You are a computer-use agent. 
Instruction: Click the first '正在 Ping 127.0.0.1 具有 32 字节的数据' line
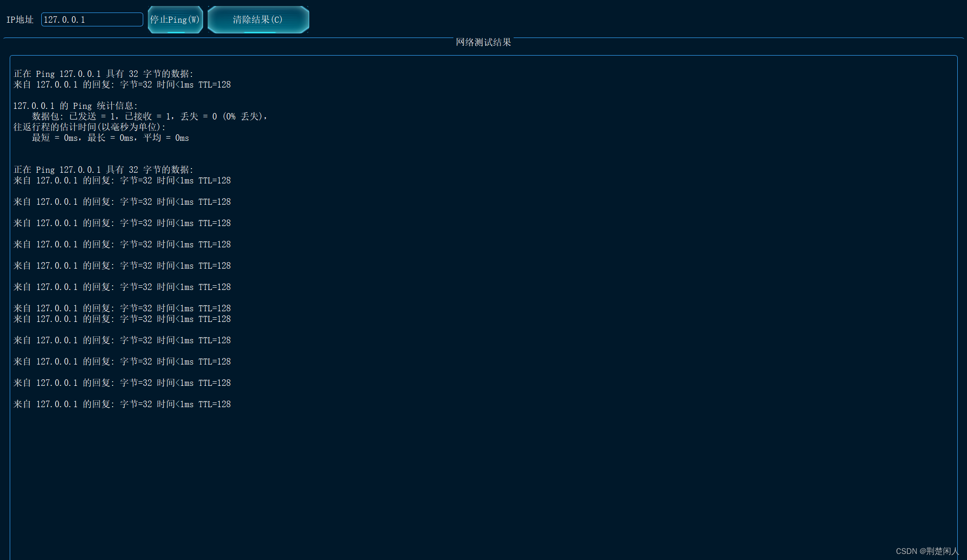103,74
